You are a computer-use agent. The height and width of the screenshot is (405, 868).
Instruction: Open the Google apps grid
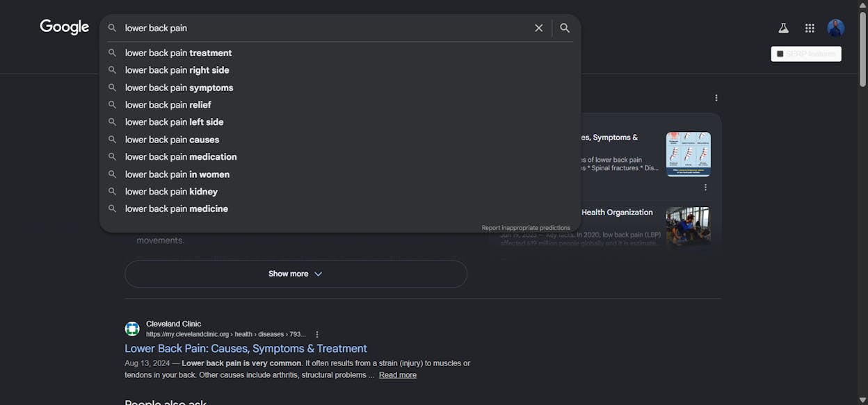coord(810,28)
